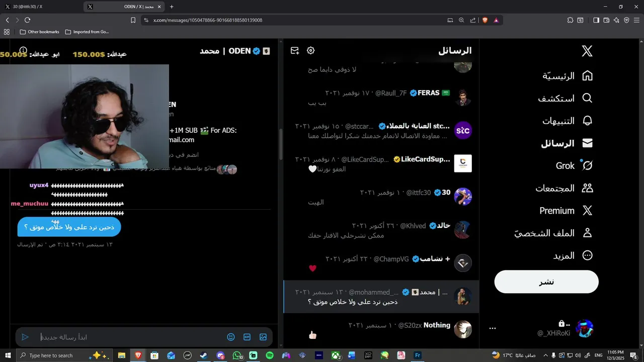Click the نشر post button
The width and height of the screenshot is (644, 362).
[x=546, y=282]
